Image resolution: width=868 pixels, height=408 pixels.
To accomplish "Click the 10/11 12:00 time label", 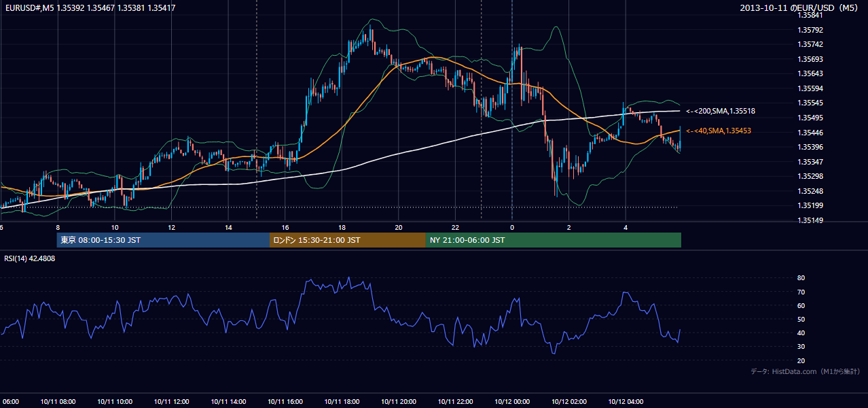I will pyautogui.click(x=171, y=402).
